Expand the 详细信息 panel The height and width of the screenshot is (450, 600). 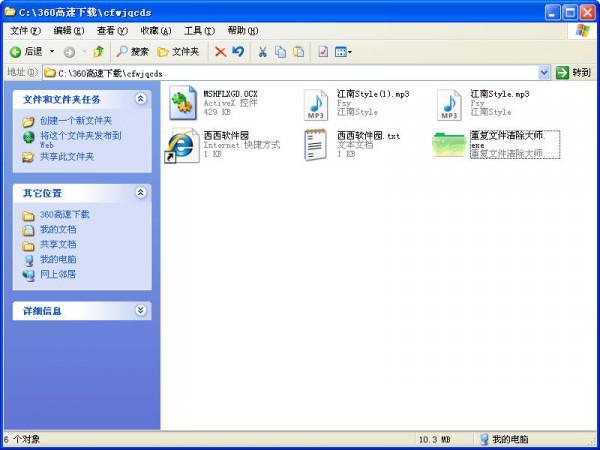point(140,310)
